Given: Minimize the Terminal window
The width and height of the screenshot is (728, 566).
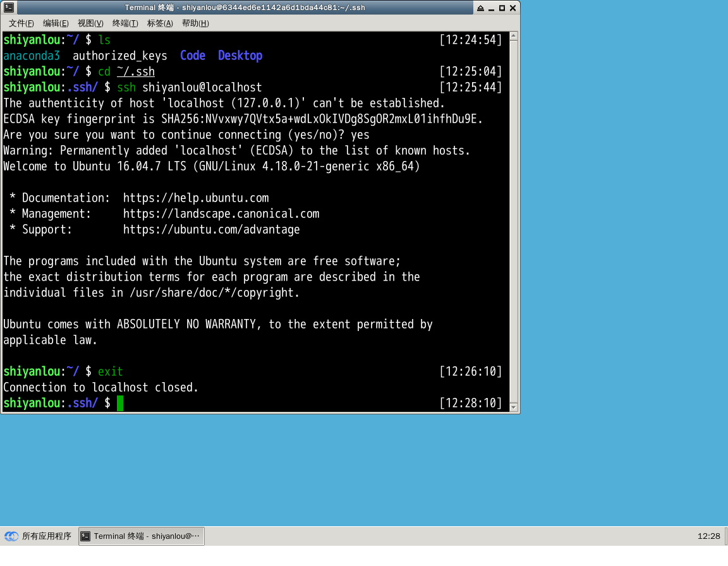Looking at the screenshot, I should [492, 8].
